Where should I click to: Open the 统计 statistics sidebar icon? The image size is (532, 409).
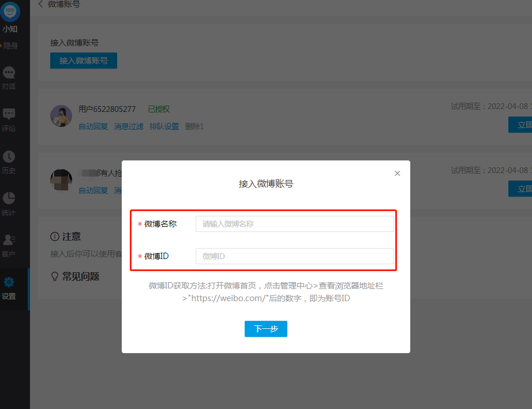click(x=9, y=198)
